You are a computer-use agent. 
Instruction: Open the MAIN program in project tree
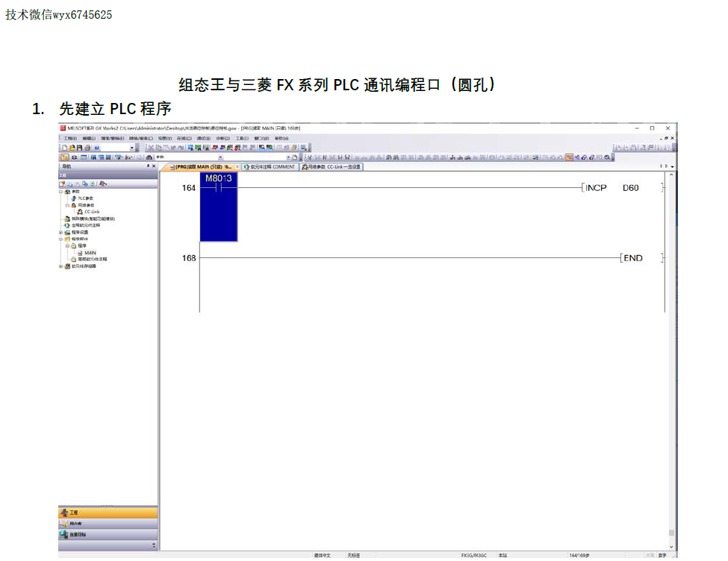click(90, 252)
